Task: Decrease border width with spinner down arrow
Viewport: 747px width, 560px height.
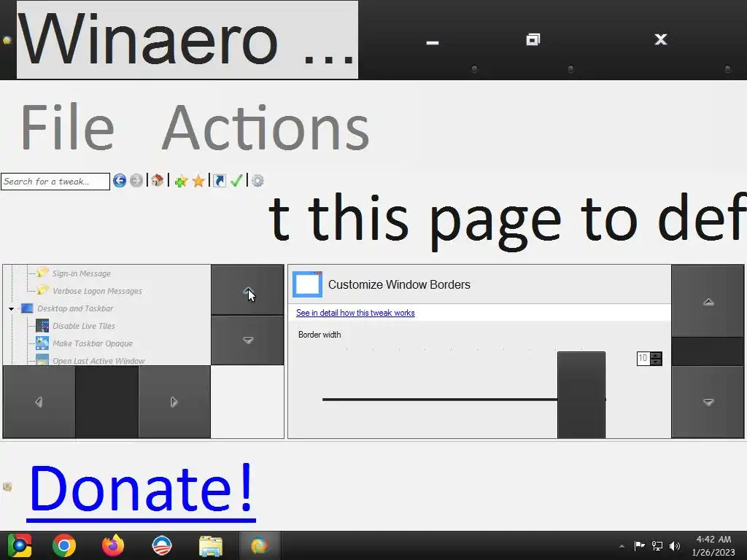Action: [x=656, y=362]
